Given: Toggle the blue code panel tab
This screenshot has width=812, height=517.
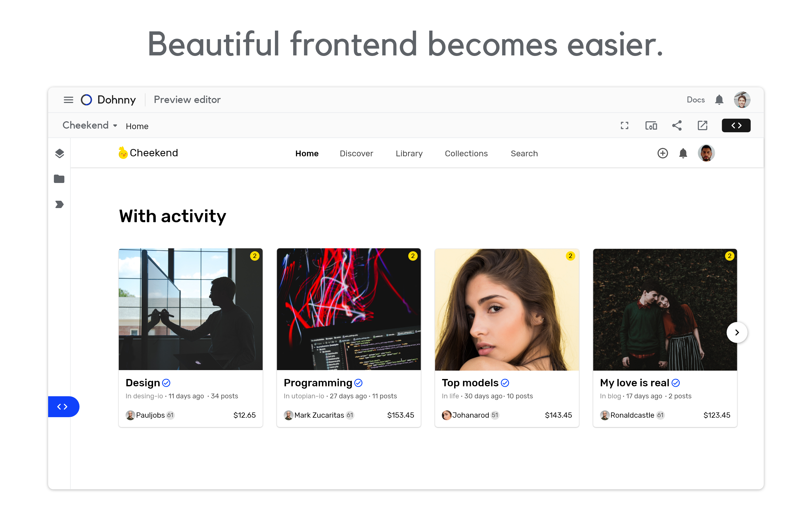Looking at the screenshot, I should 63,406.
